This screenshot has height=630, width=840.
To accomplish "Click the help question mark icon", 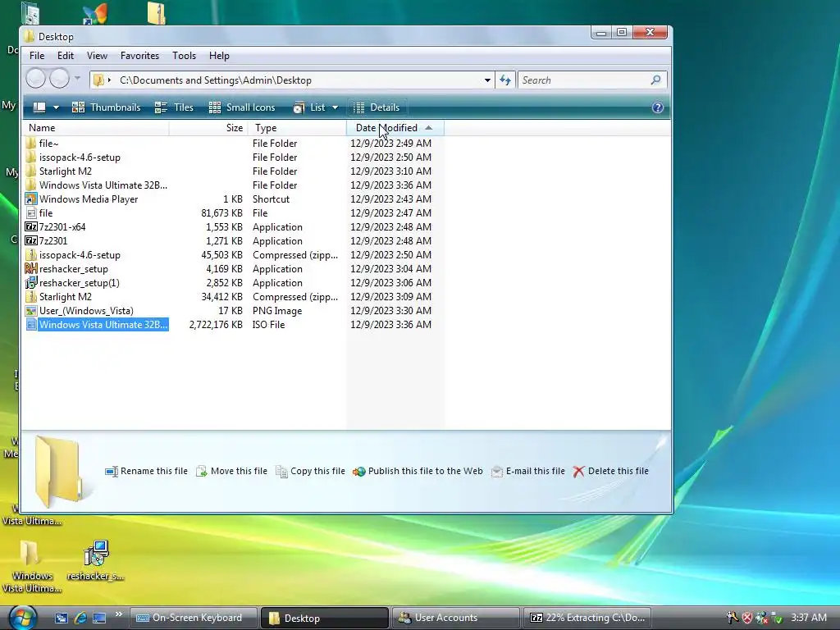I will point(657,107).
